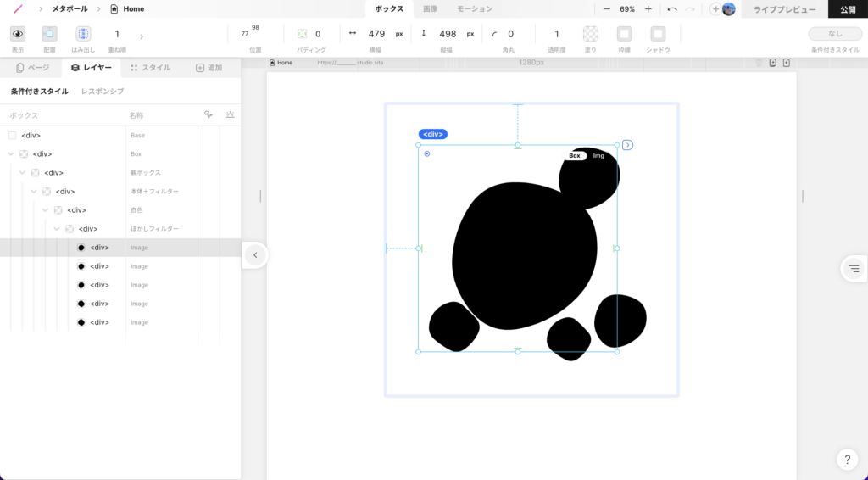868x480 pixels.
Task: Open the 塗り fill swatch
Action: tap(591, 34)
